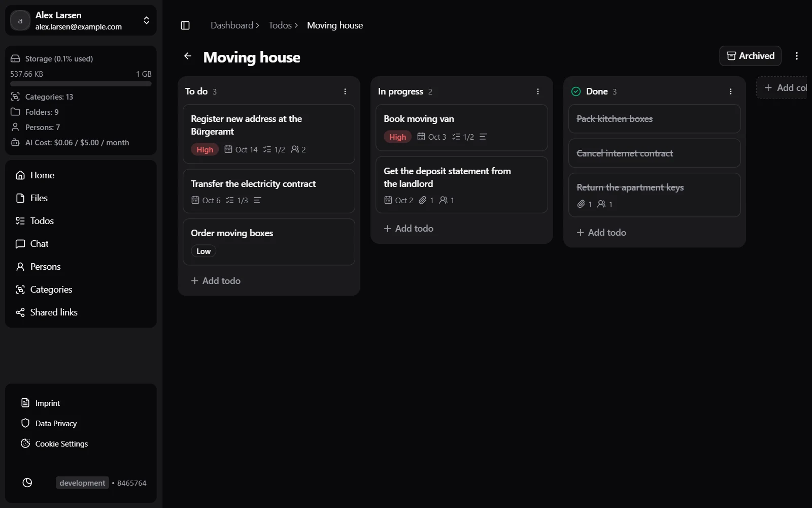The width and height of the screenshot is (812, 508).
Task: Open the Data Privacy page
Action: (49, 423)
